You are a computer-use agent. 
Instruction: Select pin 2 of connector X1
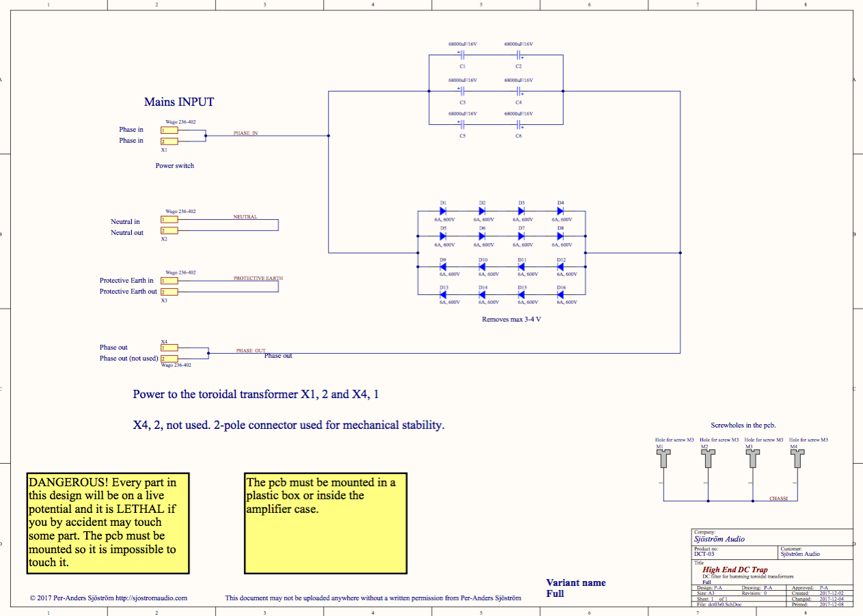pyautogui.click(x=169, y=141)
